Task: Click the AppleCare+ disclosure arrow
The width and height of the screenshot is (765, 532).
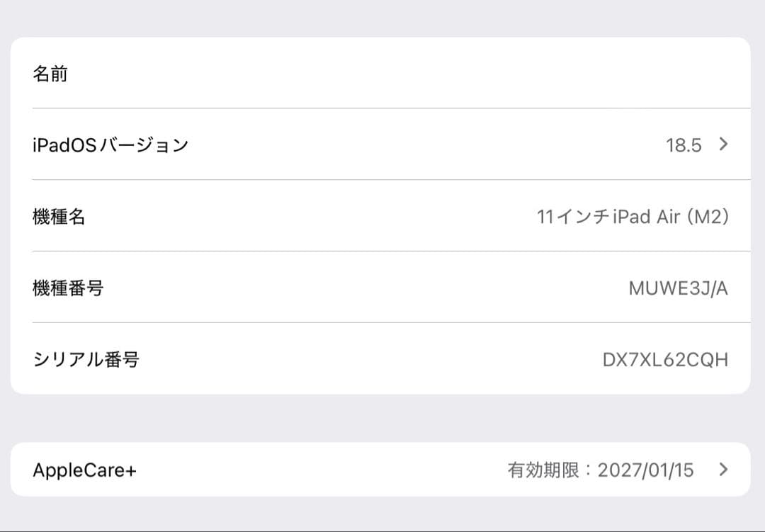Action: pos(722,470)
